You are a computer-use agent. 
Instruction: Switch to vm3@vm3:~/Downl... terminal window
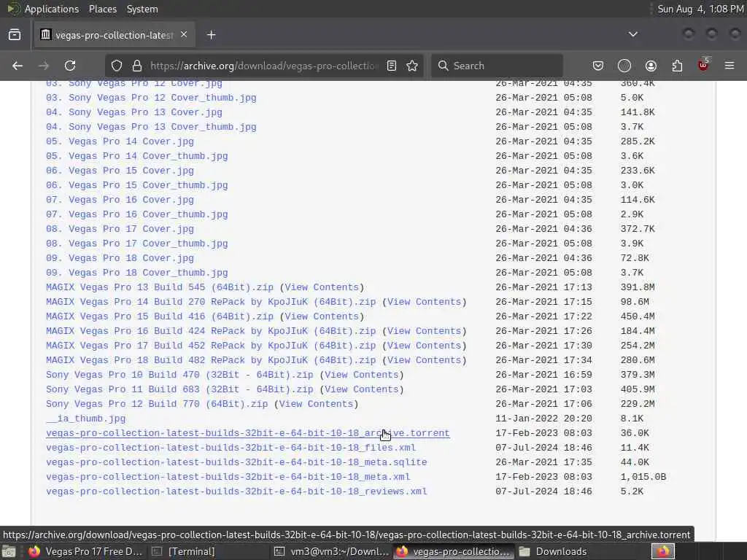tap(331, 551)
